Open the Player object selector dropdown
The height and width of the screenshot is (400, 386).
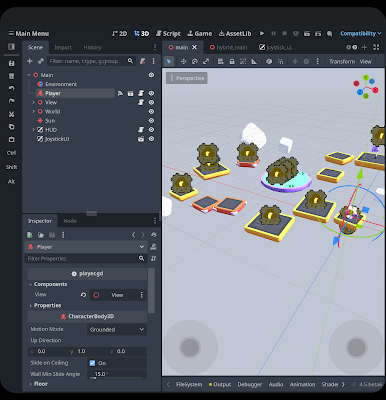(86, 247)
